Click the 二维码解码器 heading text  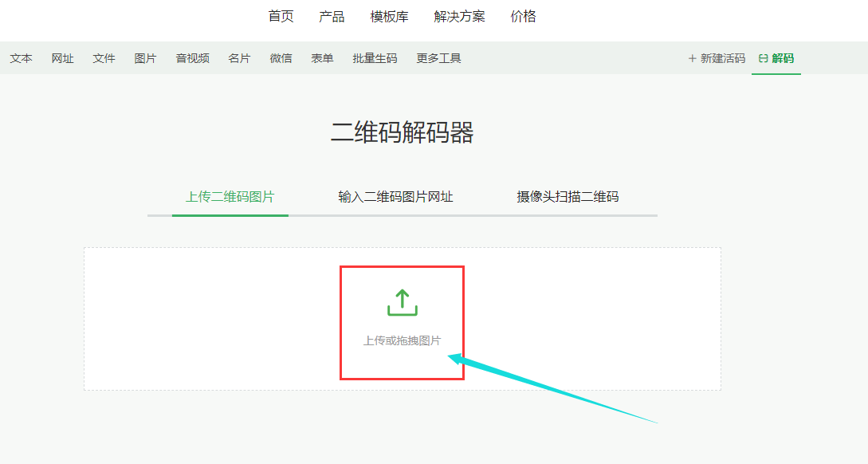point(403,133)
